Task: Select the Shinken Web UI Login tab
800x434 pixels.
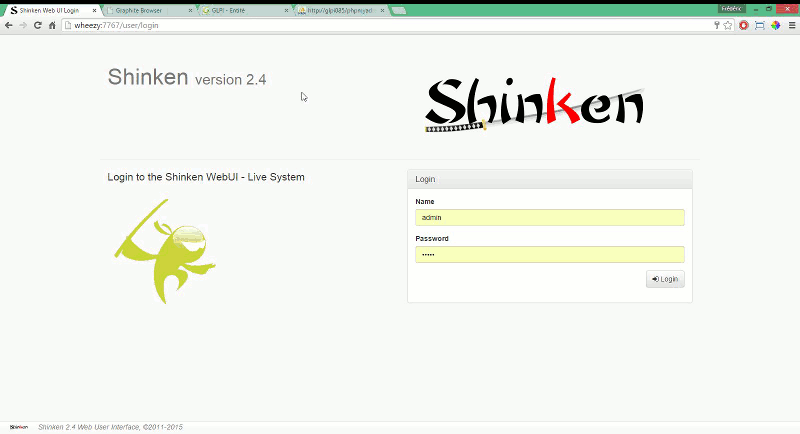Action: [x=49, y=10]
